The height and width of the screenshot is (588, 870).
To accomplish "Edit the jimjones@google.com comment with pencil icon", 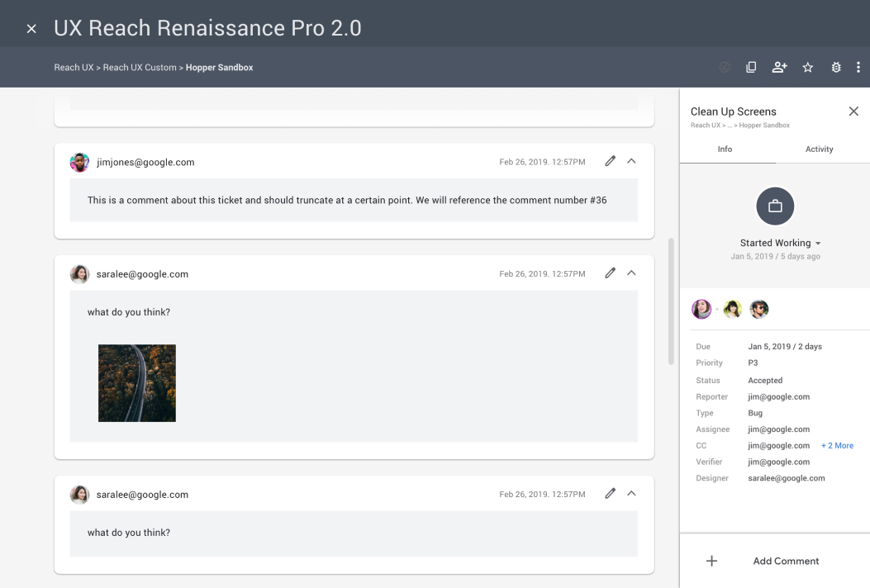I will tap(610, 161).
